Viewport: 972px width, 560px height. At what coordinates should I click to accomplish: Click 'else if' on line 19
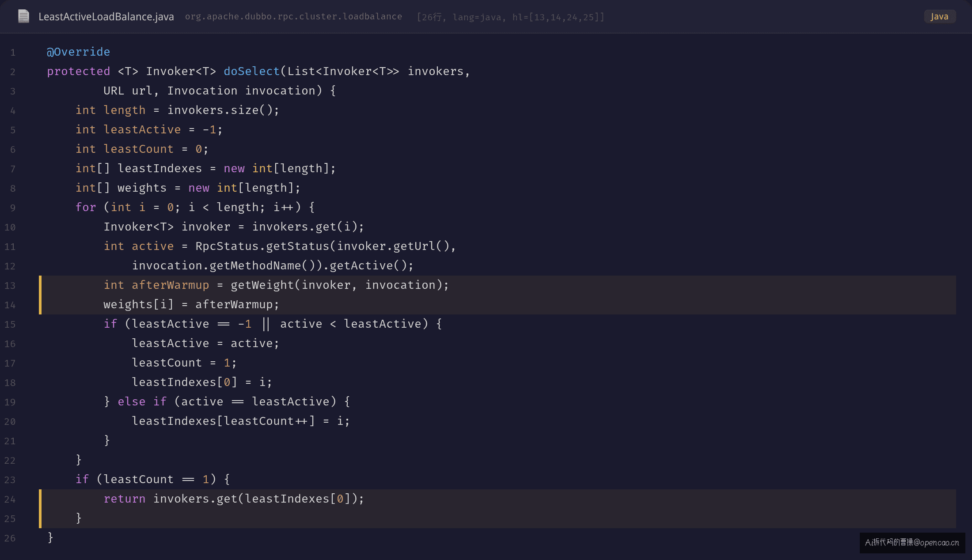pyautogui.click(x=142, y=401)
